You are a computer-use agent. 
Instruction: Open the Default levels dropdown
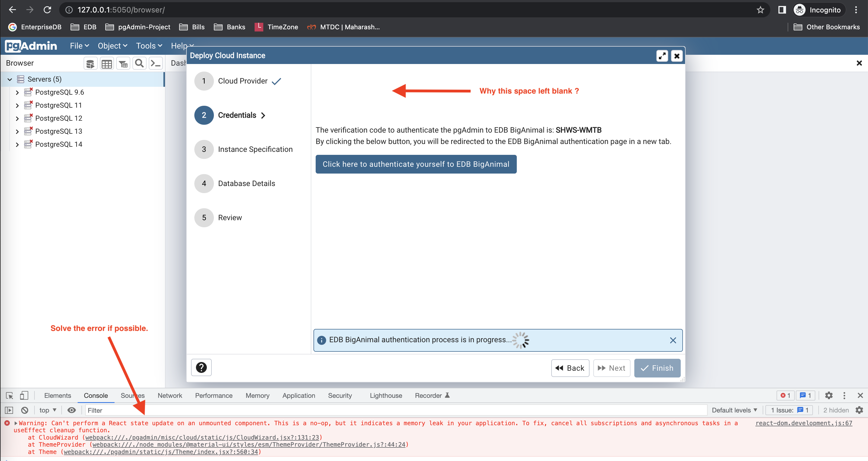click(734, 410)
